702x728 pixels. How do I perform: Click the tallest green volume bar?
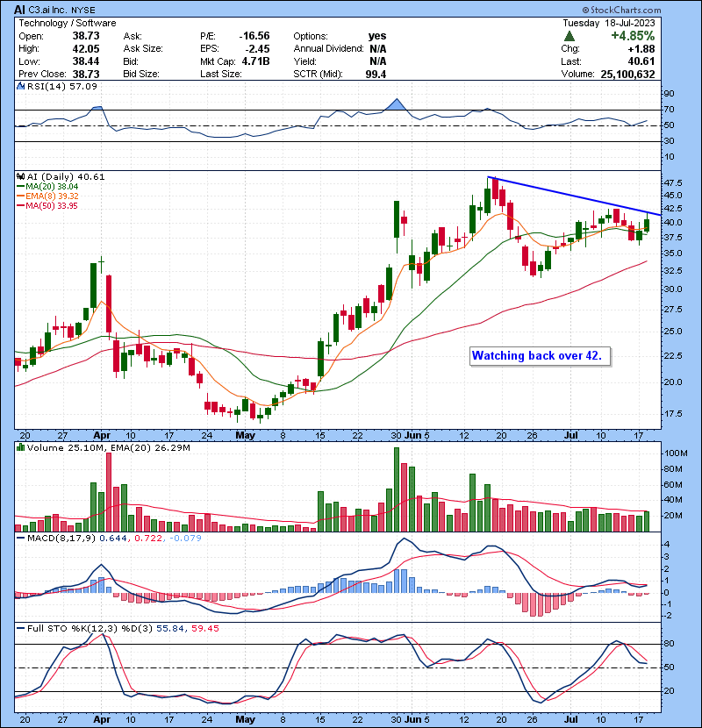point(397,489)
